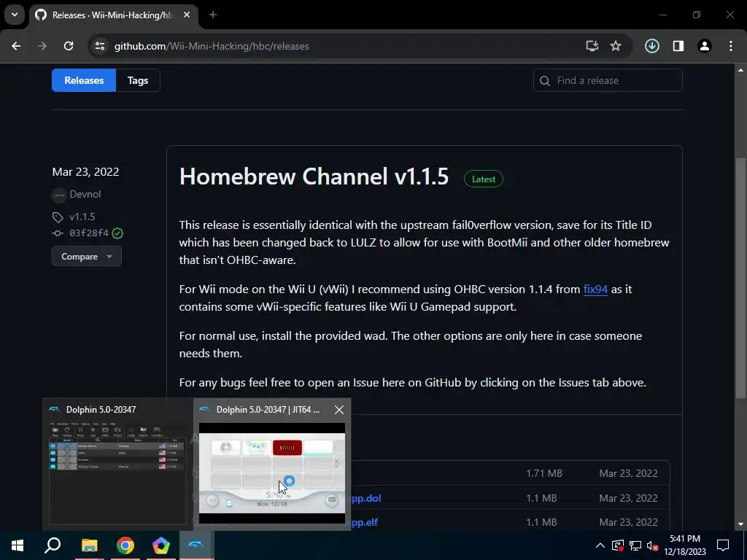Toggle Chrome side panel
This screenshot has width=747, height=560.
coord(678,46)
